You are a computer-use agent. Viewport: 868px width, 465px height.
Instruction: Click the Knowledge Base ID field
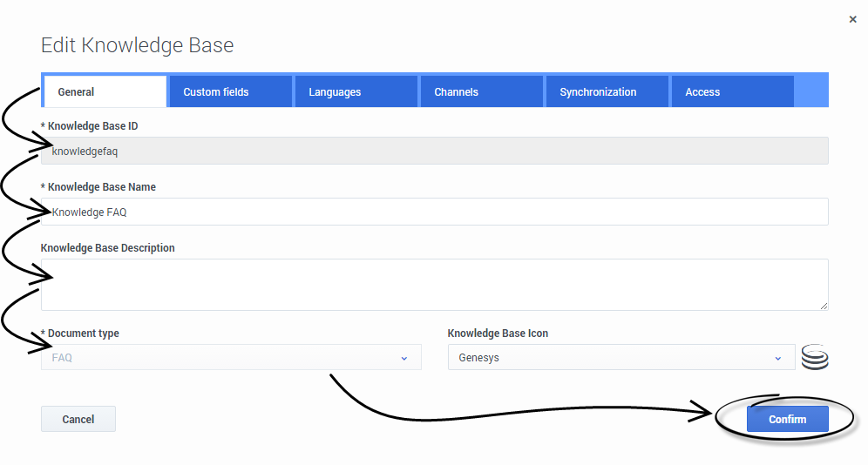[x=434, y=151]
